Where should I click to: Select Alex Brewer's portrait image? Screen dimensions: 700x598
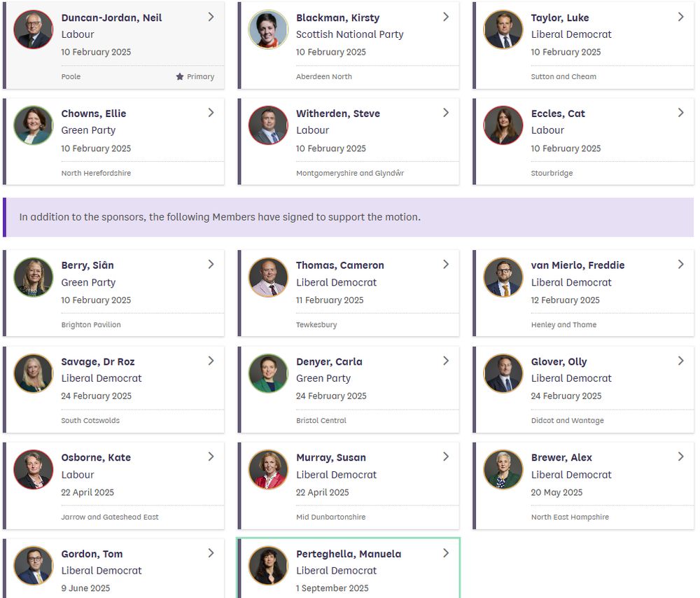503,469
